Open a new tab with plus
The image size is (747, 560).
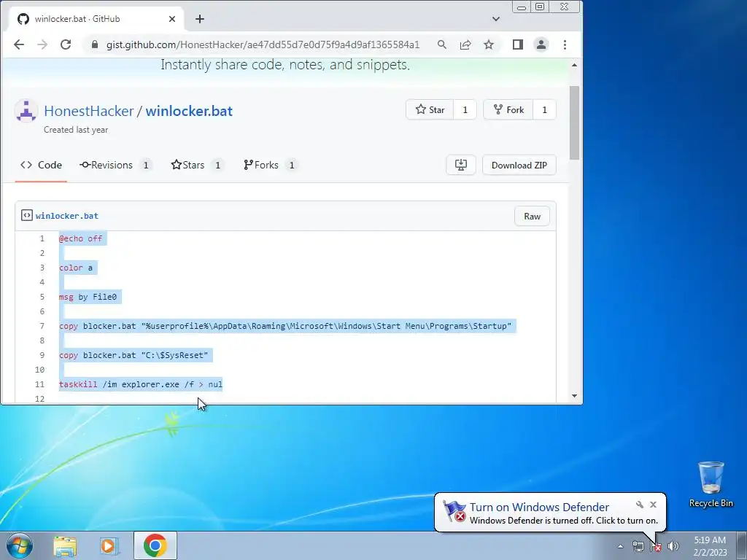pos(200,18)
